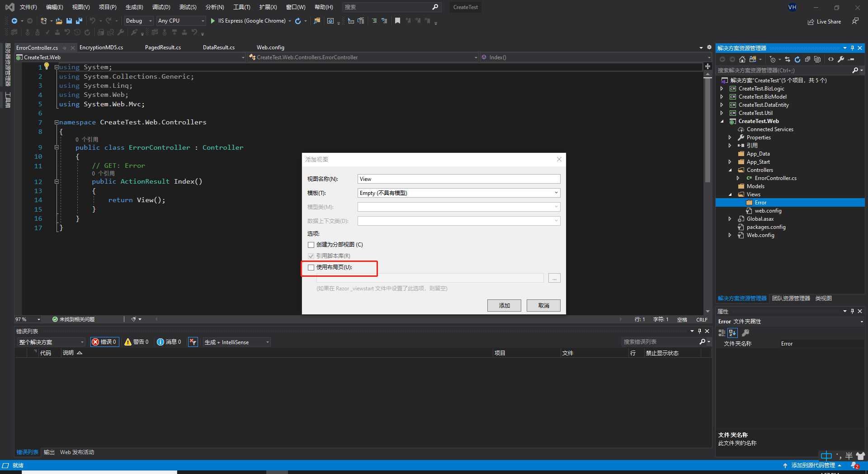Click the New Project toolbar icon
The height and width of the screenshot is (474, 868).
point(43,21)
